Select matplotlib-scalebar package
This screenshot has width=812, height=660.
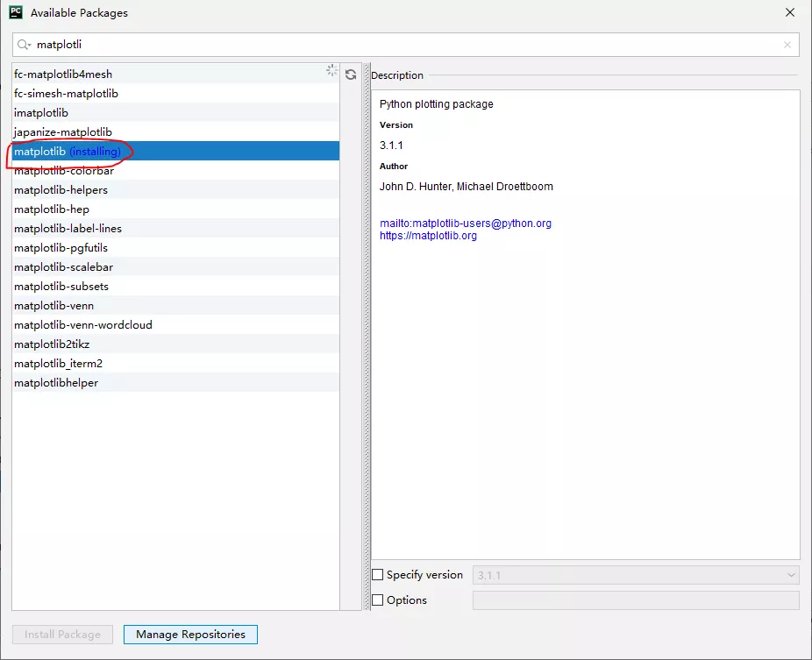point(176,266)
